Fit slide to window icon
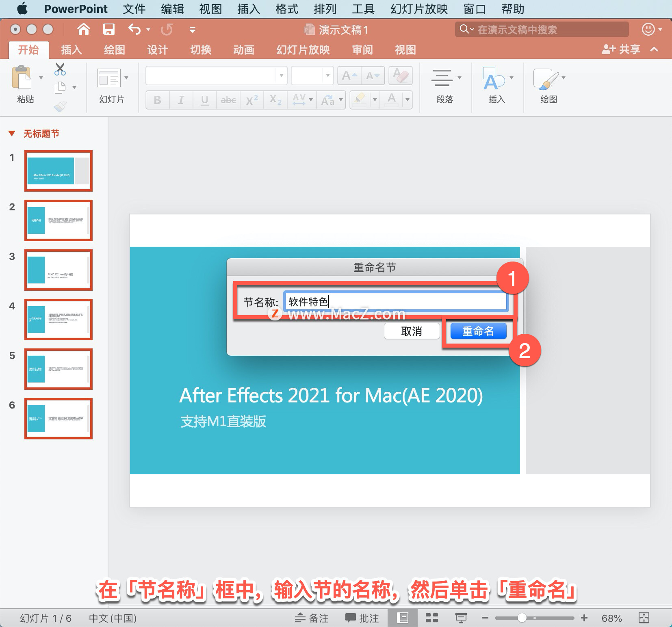The width and height of the screenshot is (672, 627). coord(644,618)
